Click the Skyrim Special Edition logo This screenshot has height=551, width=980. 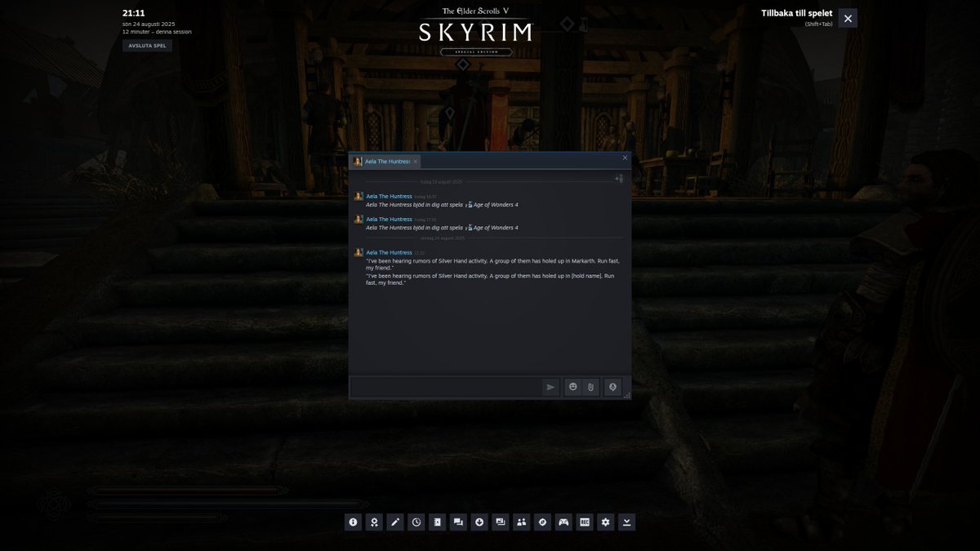475,31
